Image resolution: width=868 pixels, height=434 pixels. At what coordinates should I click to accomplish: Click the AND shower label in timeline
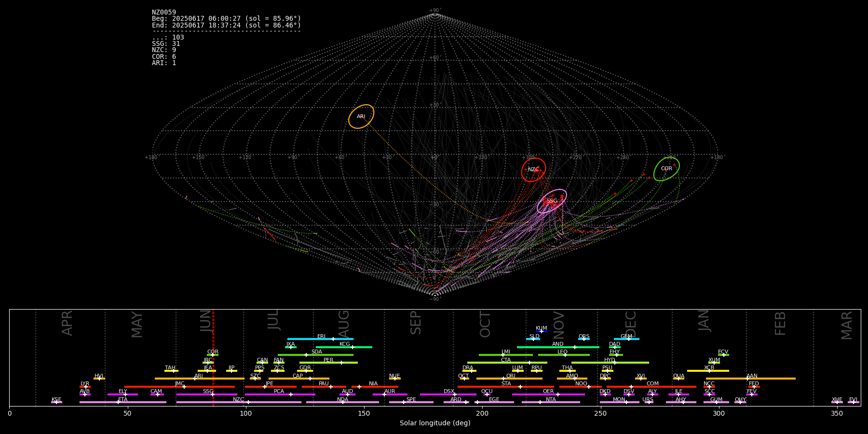coord(558,344)
